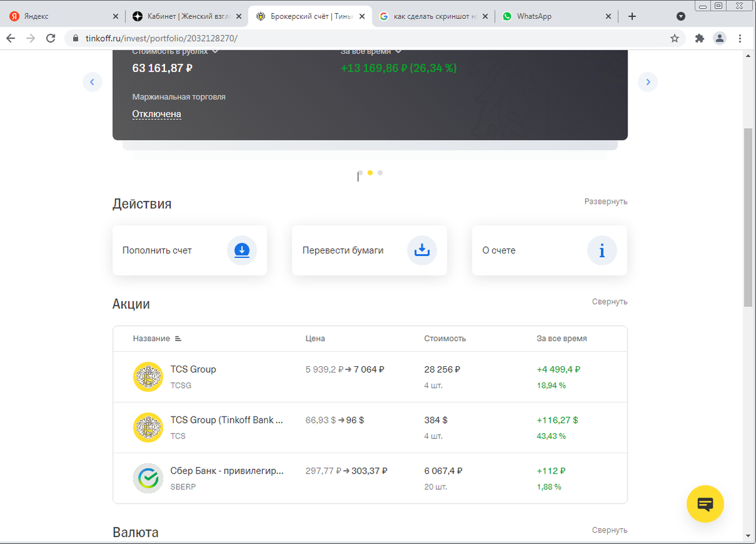Image resolution: width=756 pixels, height=544 pixels.
Task: Open the TCS Group (Tinkoff Bank) TCS row
Action: 370,427
